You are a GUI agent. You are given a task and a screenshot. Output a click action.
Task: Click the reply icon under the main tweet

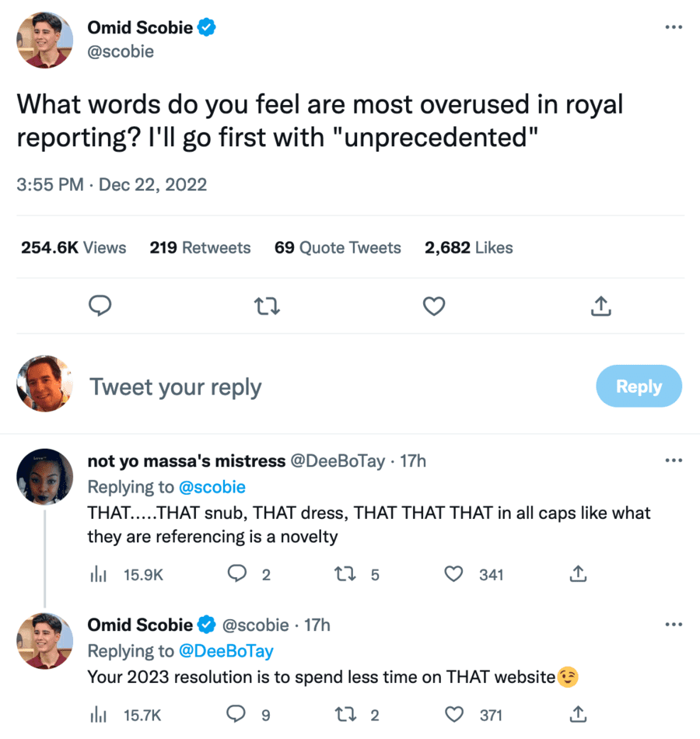100,306
